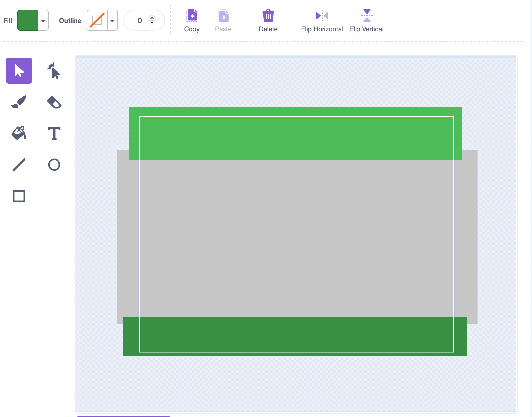Select the Reshape tool
The width and height of the screenshot is (532, 417).
54,71
